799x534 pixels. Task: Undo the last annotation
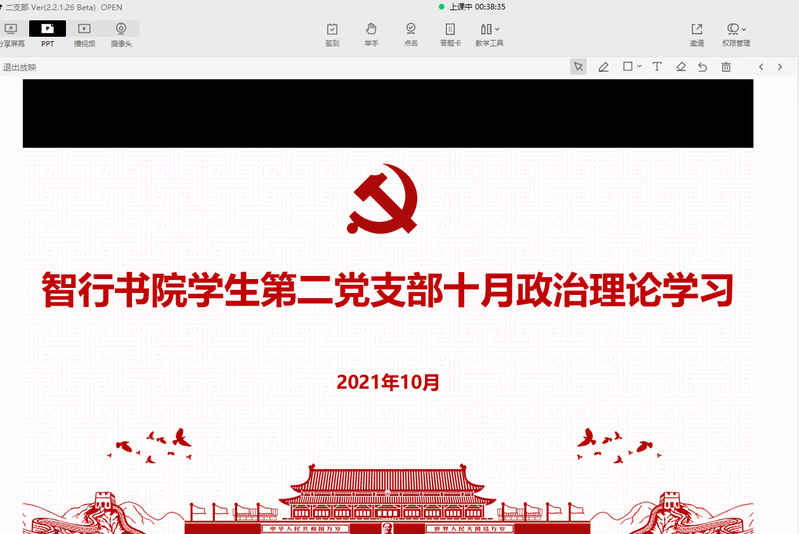703,67
